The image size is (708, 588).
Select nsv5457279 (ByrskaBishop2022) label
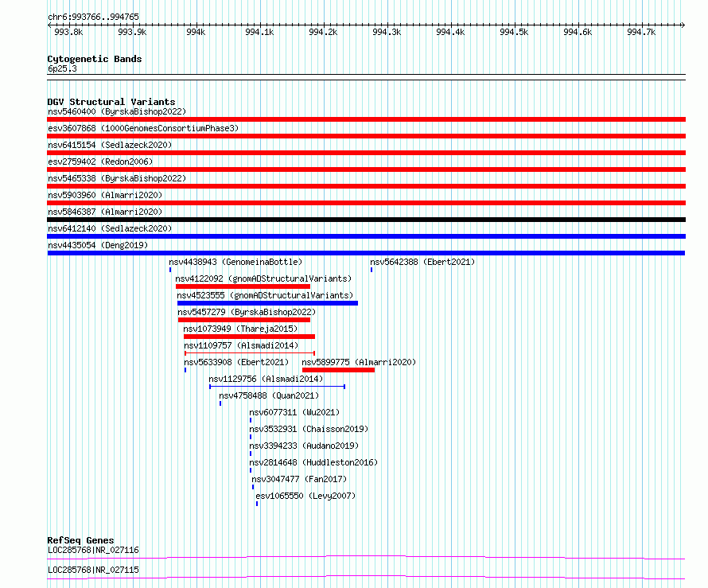coord(247,312)
